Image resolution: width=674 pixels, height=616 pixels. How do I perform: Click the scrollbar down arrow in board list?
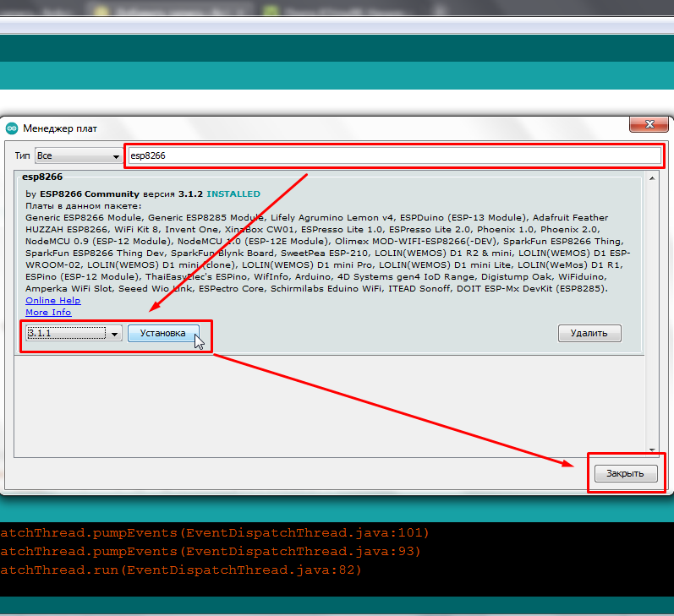pyautogui.click(x=652, y=450)
